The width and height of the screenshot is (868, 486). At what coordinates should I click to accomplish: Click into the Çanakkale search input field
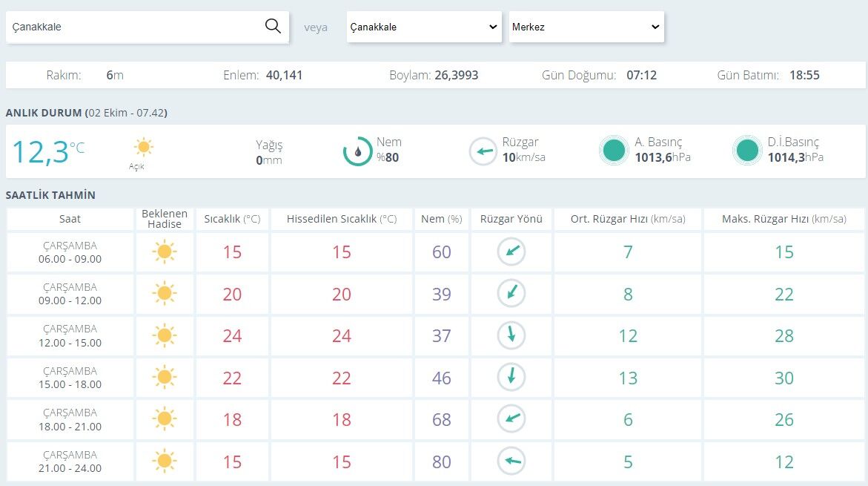[136, 27]
